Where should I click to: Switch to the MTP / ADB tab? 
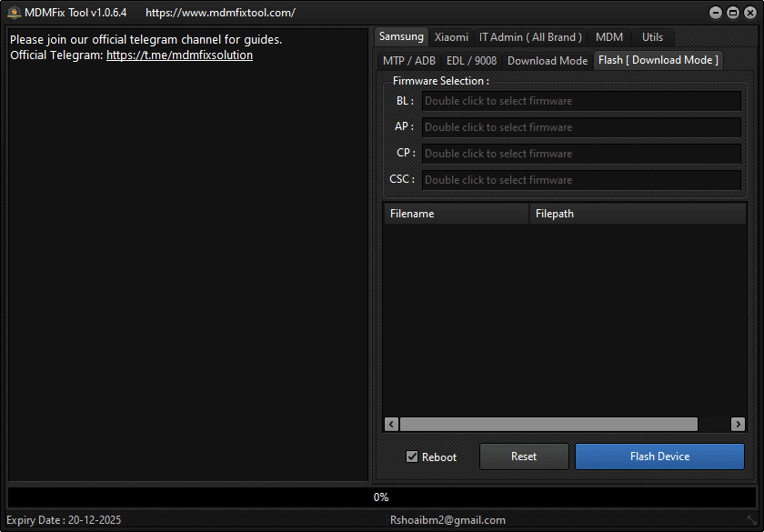tap(408, 60)
